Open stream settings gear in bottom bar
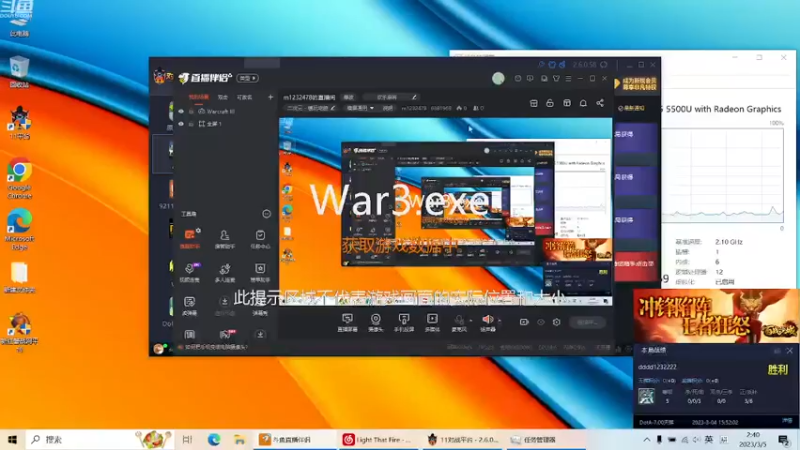The height and width of the screenshot is (450, 800). coord(557,322)
